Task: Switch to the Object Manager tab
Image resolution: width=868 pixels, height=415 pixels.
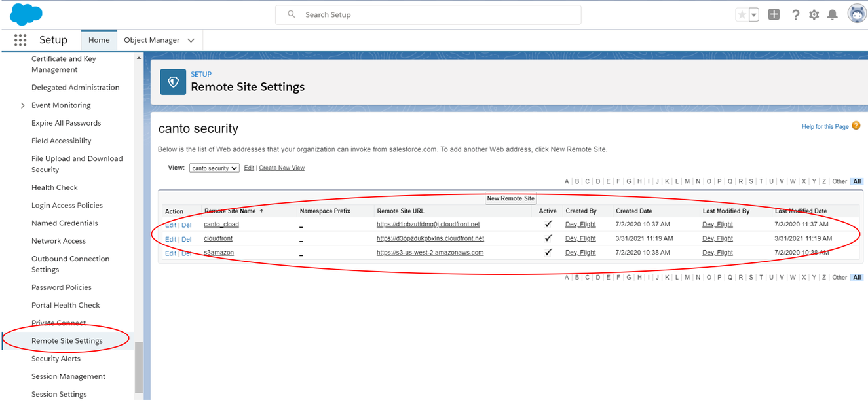Action: point(151,40)
